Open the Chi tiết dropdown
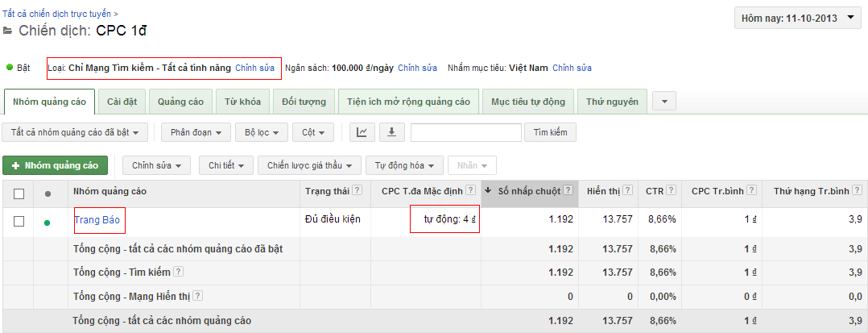The image size is (868, 333). click(225, 165)
